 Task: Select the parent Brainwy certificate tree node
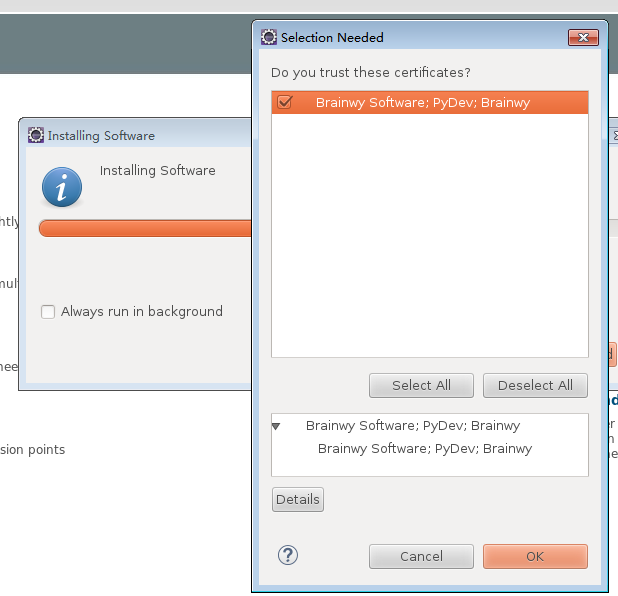click(412, 426)
